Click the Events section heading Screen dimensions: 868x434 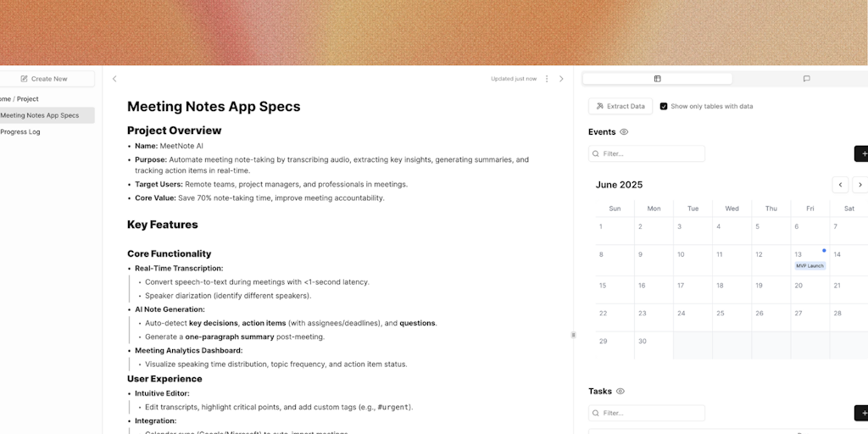[602, 131]
